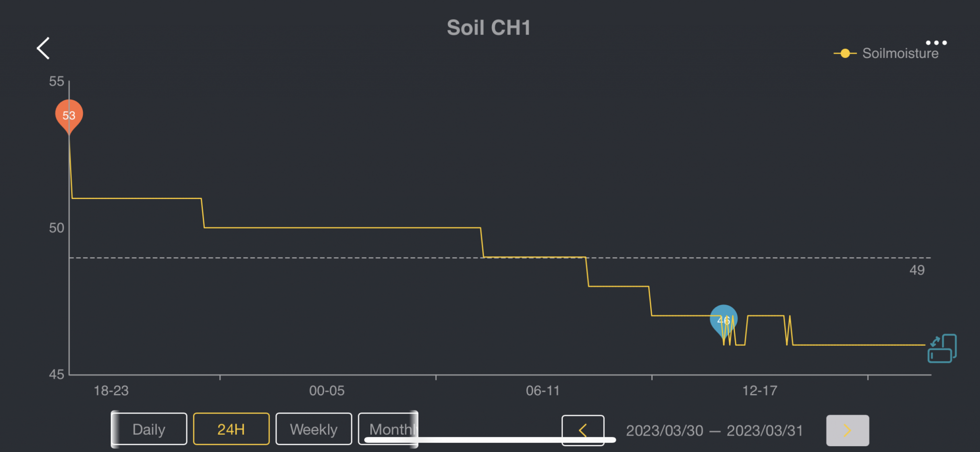Go back using the top-left arrow
The width and height of the screenshot is (980, 452).
point(43,48)
